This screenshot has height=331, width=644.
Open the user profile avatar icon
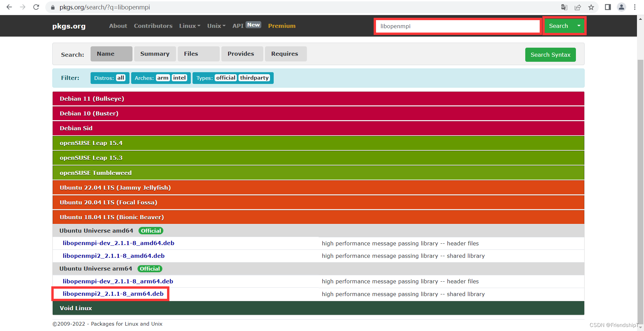point(622,7)
